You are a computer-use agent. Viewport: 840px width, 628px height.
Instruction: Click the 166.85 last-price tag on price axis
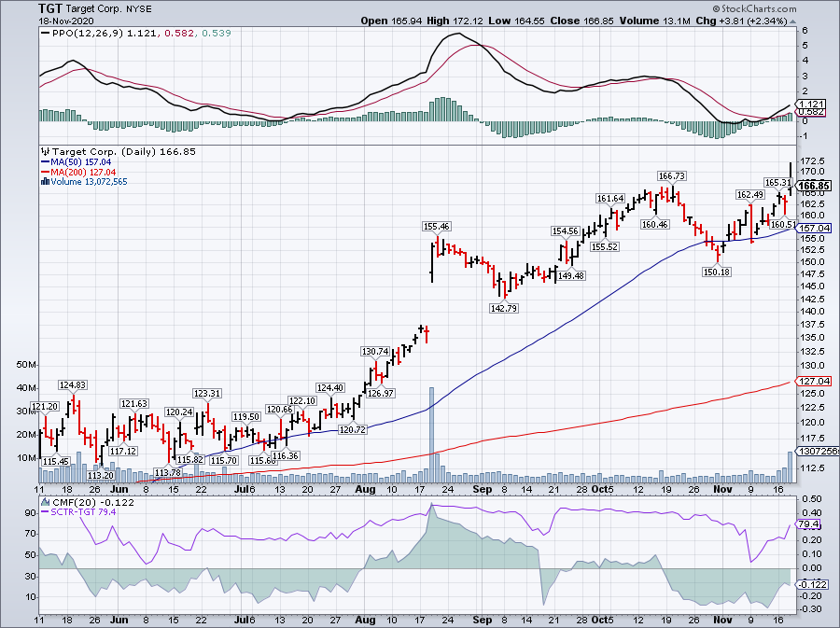(814, 187)
